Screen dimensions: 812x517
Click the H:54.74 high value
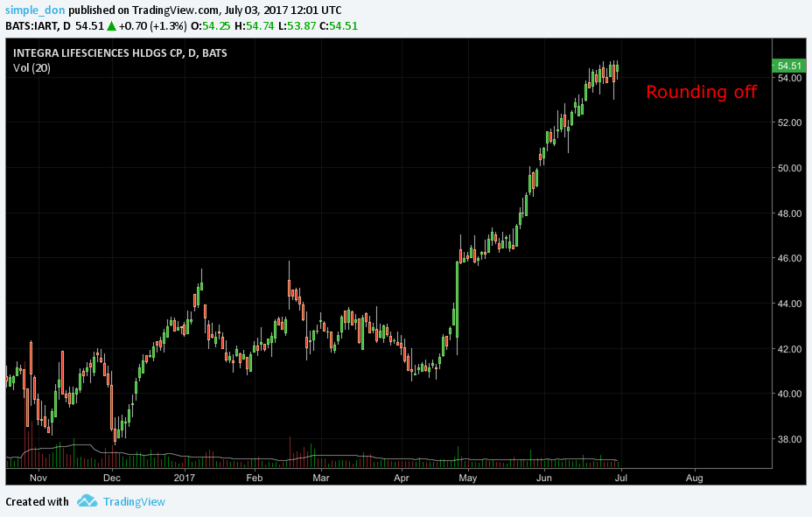coord(255,26)
